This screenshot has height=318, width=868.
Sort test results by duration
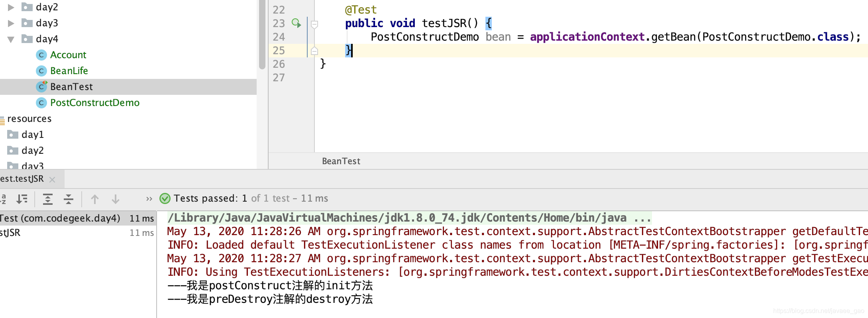pos(22,198)
